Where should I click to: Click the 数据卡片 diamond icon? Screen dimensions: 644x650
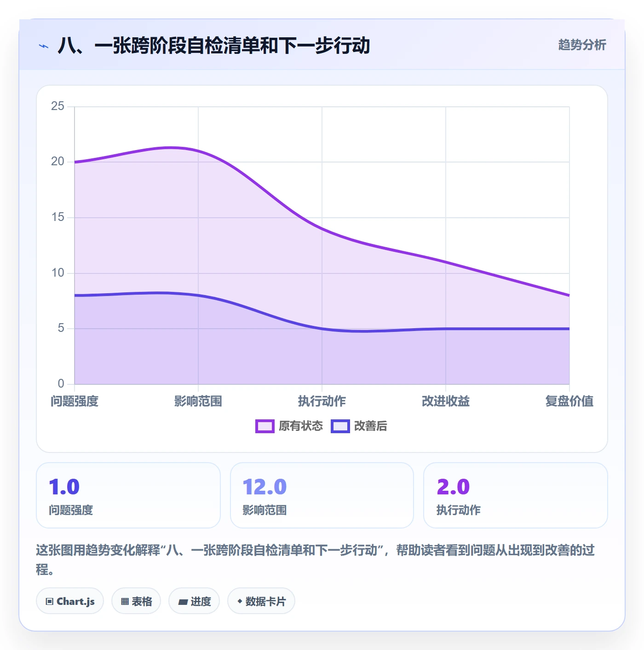point(240,601)
